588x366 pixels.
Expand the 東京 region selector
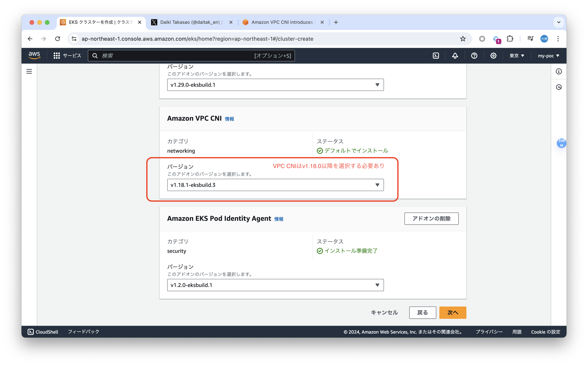pyautogui.click(x=517, y=55)
